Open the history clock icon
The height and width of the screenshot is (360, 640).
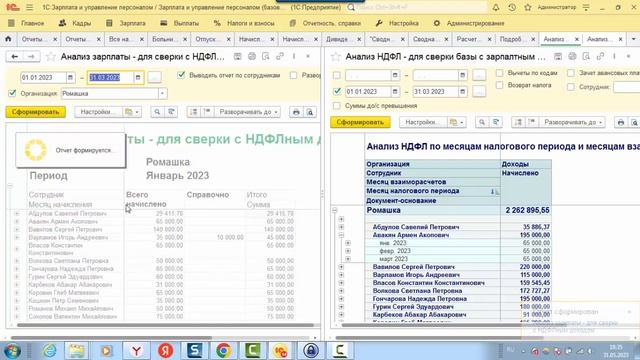point(512,7)
